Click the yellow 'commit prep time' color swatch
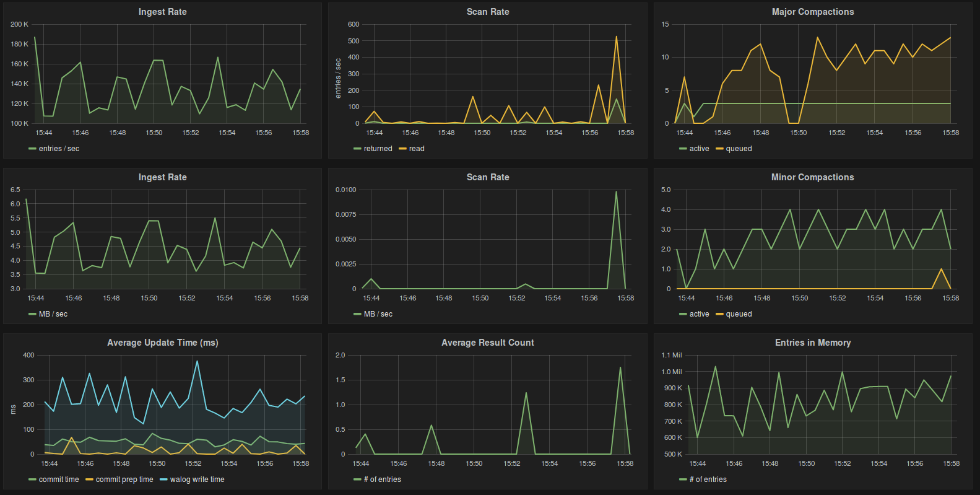980x495 pixels. [89, 480]
